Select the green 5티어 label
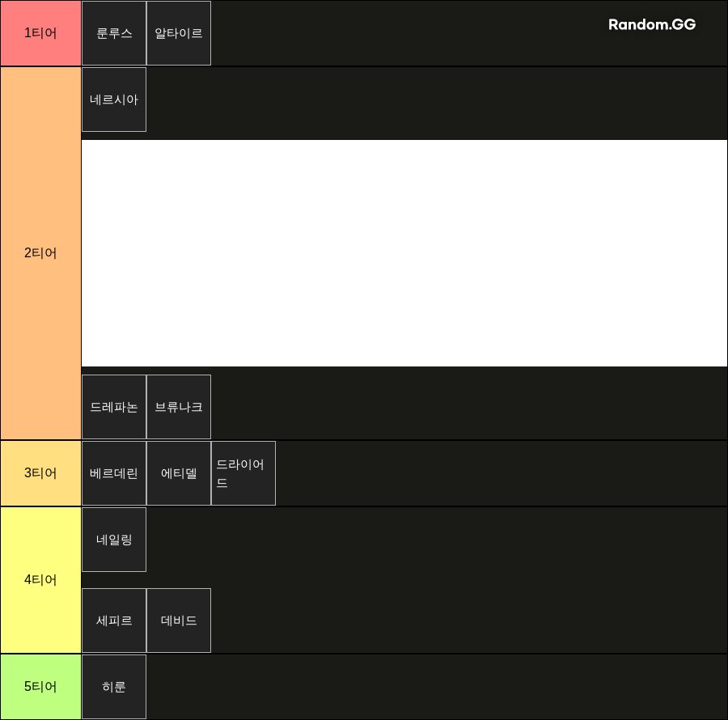This screenshot has height=720, width=728. coord(40,687)
